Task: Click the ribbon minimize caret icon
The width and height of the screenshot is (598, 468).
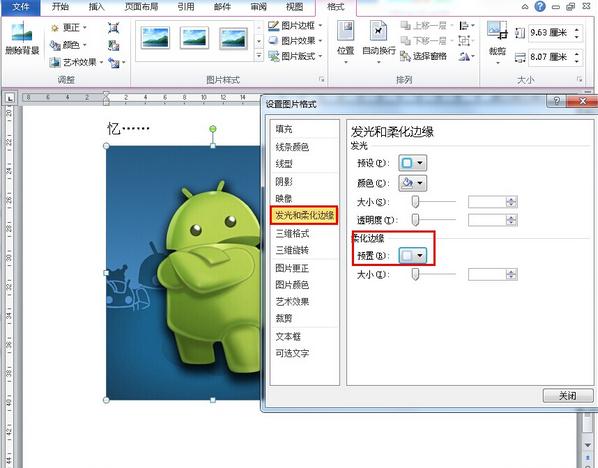Action: click(x=525, y=6)
